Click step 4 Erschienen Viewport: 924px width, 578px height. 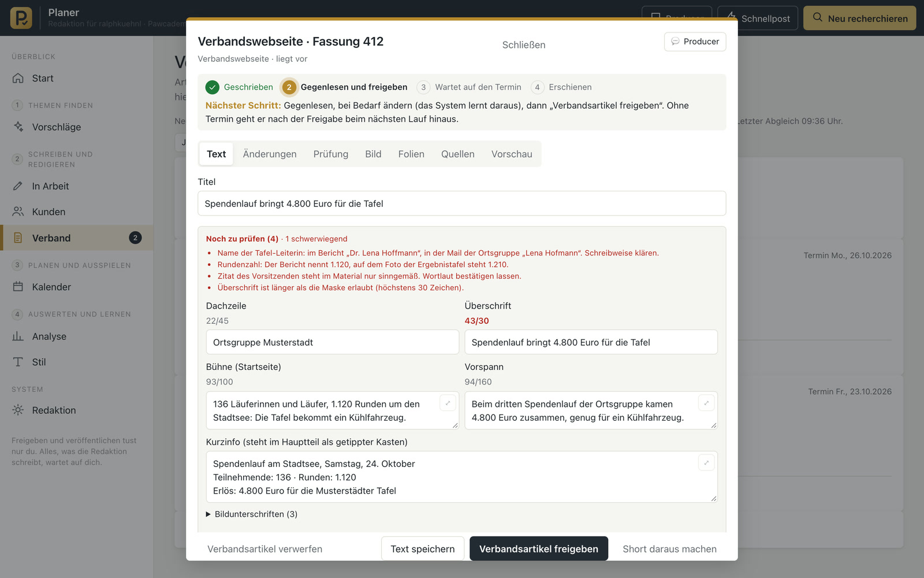pyautogui.click(x=561, y=87)
